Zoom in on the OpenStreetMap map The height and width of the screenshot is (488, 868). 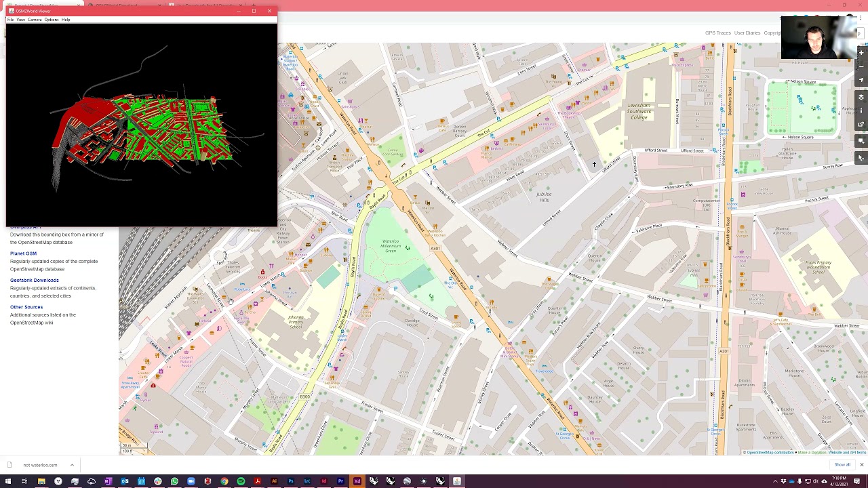861,52
